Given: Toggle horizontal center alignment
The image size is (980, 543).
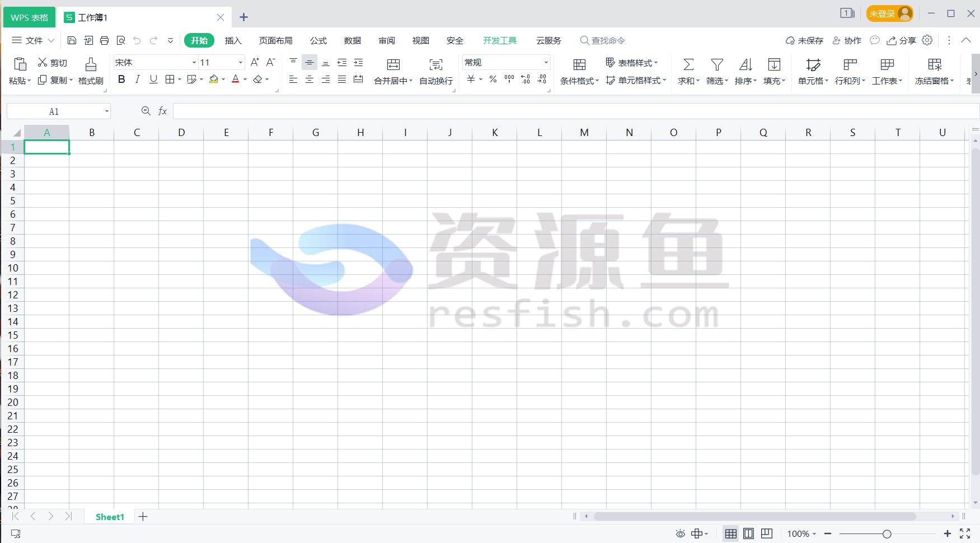Looking at the screenshot, I should coord(309,79).
